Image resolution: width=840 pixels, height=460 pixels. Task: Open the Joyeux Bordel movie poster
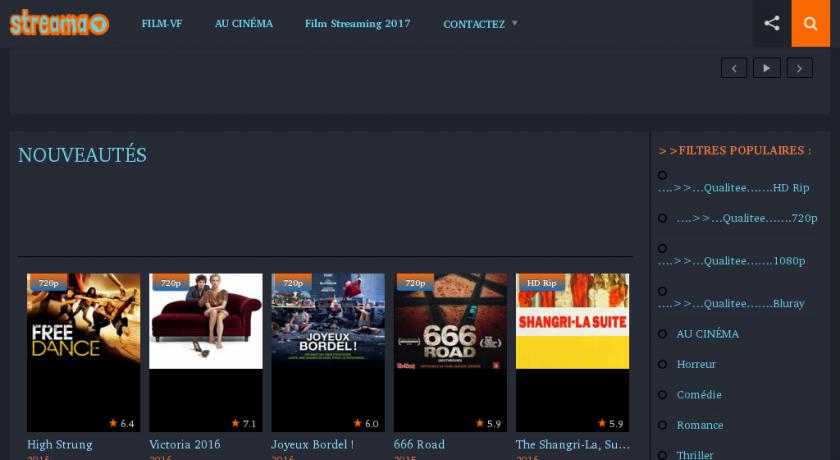coord(328,352)
